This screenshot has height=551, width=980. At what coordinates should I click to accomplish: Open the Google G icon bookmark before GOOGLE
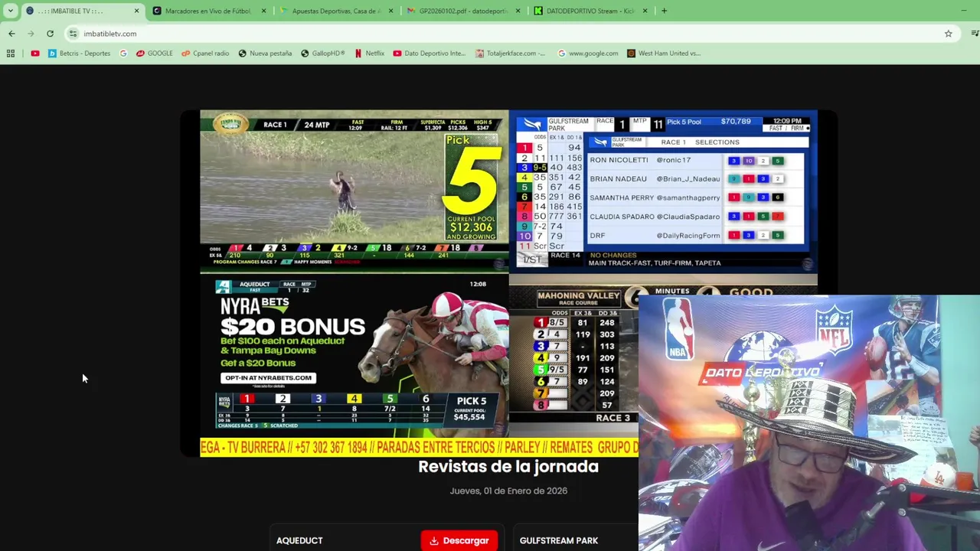click(x=123, y=54)
